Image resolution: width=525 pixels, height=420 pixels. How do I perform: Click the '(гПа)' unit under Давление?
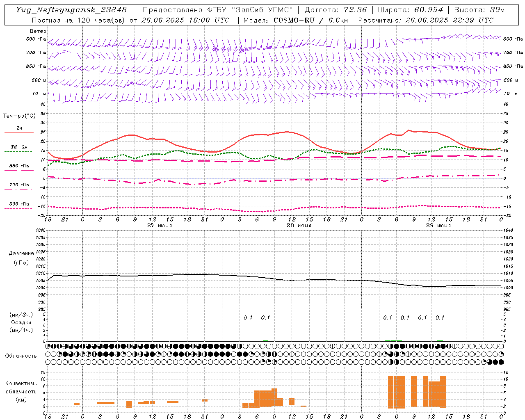tap(21, 263)
